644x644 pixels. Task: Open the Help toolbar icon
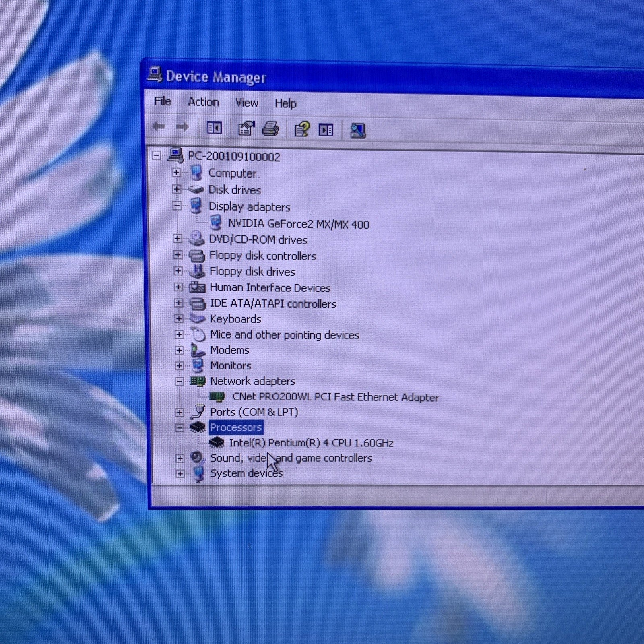(302, 129)
